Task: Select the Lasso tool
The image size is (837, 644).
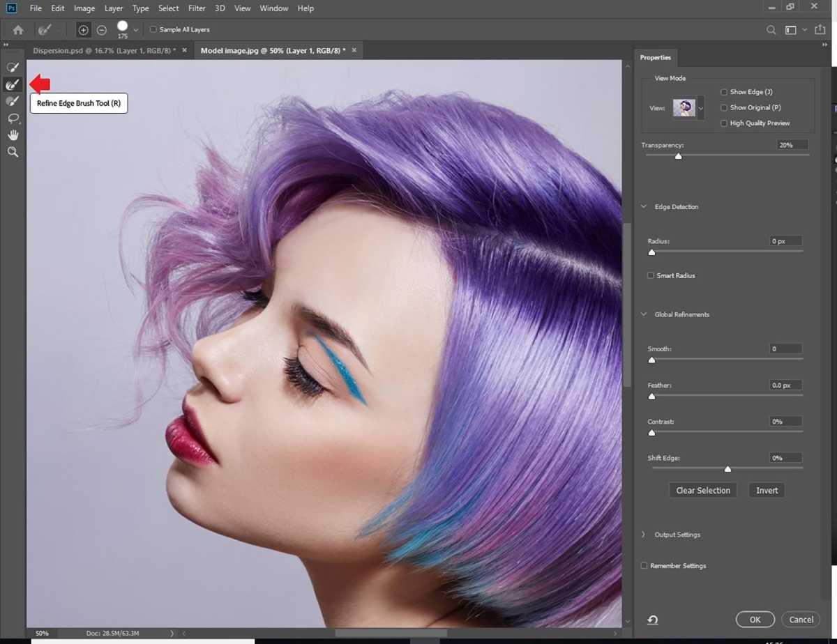Action: [13, 118]
